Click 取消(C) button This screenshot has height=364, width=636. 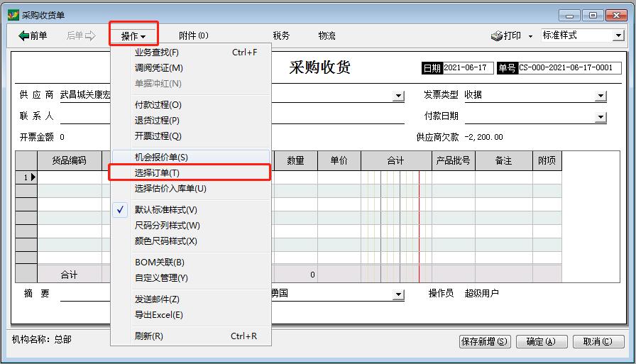point(598,341)
